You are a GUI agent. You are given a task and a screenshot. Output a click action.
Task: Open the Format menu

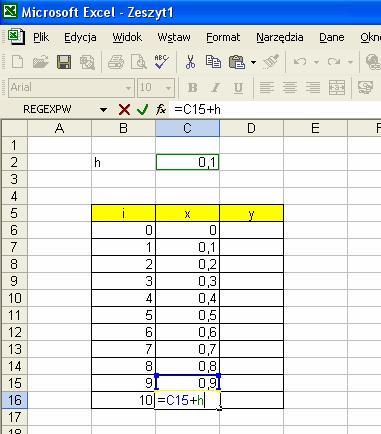[x=223, y=37]
